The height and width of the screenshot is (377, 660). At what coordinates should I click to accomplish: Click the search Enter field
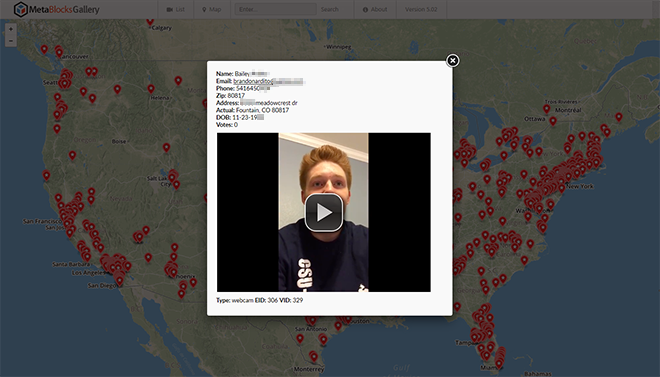pyautogui.click(x=275, y=9)
